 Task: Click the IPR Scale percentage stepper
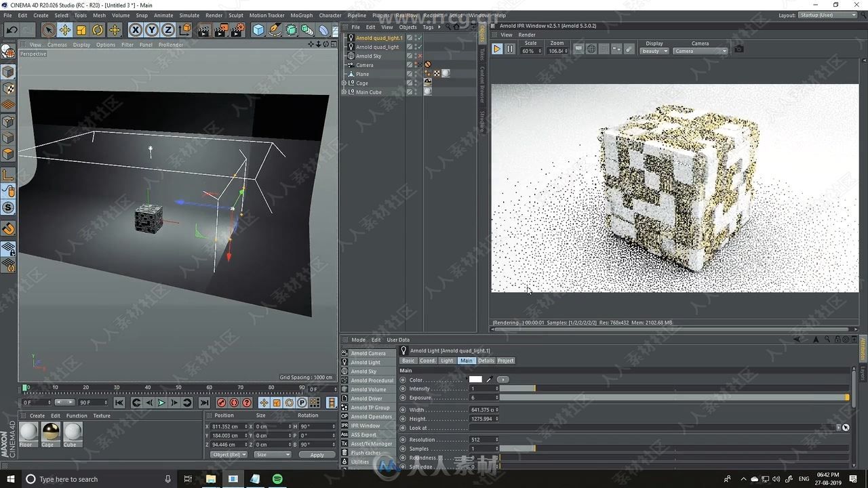[540, 51]
